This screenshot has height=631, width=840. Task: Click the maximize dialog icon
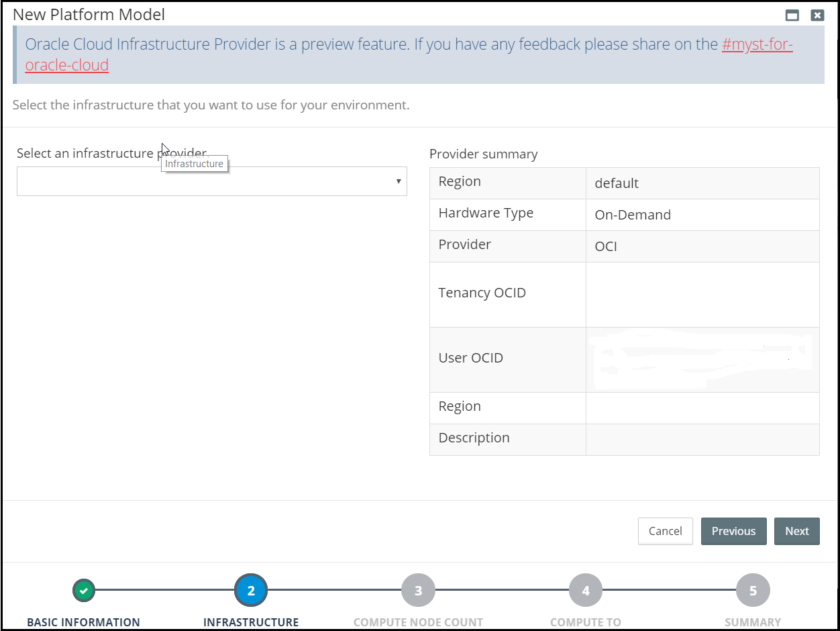click(x=792, y=15)
